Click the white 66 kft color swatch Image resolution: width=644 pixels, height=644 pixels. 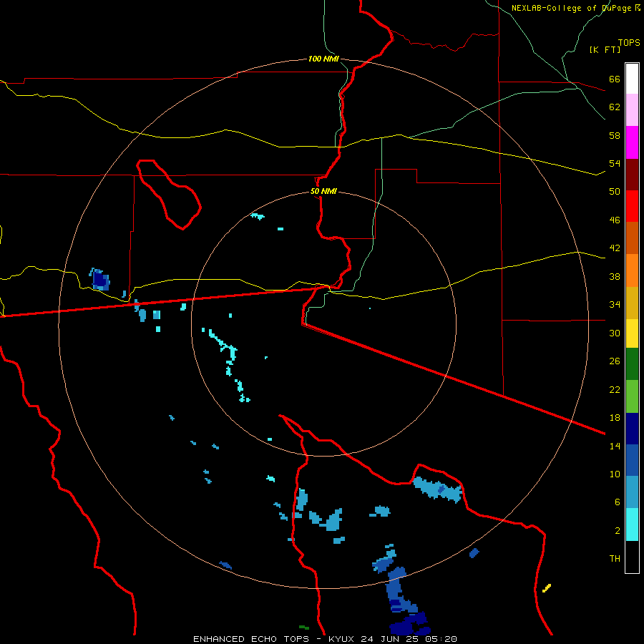pos(632,79)
